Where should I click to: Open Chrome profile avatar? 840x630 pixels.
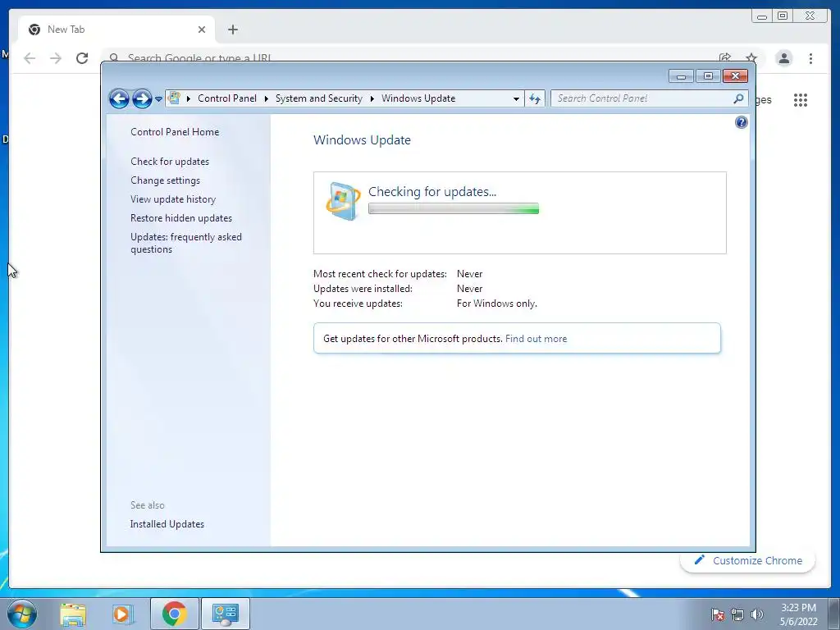click(x=783, y=58)
